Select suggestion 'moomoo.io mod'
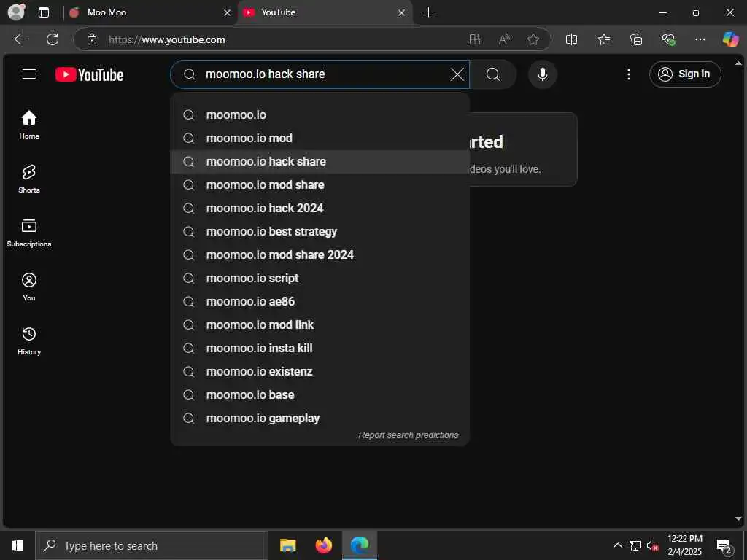The width and height of the screenshot is (747, 560). pos(320,138)
